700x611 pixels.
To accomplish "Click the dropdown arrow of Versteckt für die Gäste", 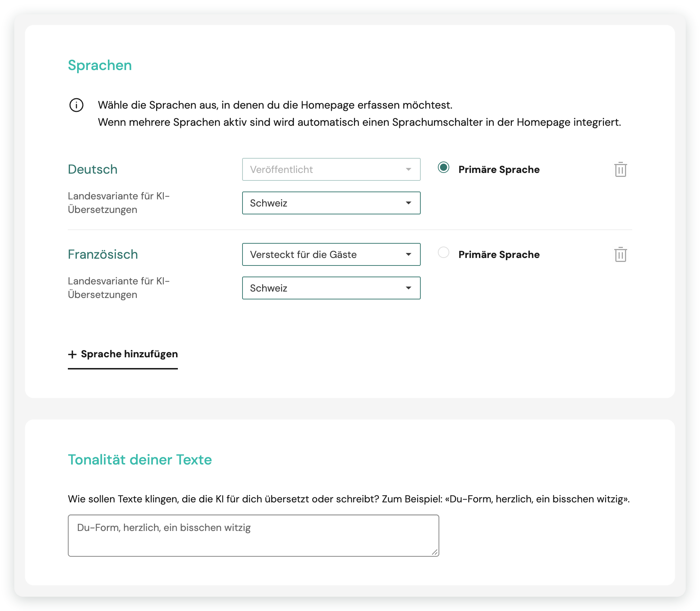I will 409,254.
